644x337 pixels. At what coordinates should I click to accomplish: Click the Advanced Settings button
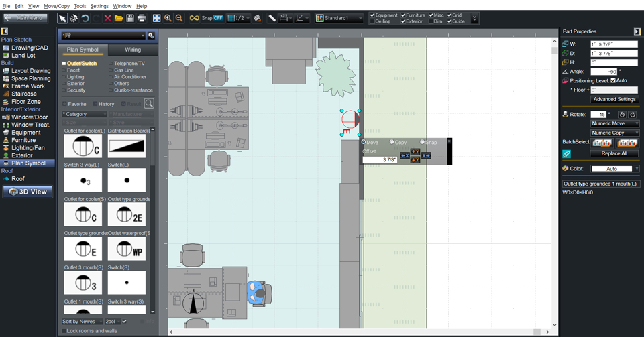tap(614, 99)
